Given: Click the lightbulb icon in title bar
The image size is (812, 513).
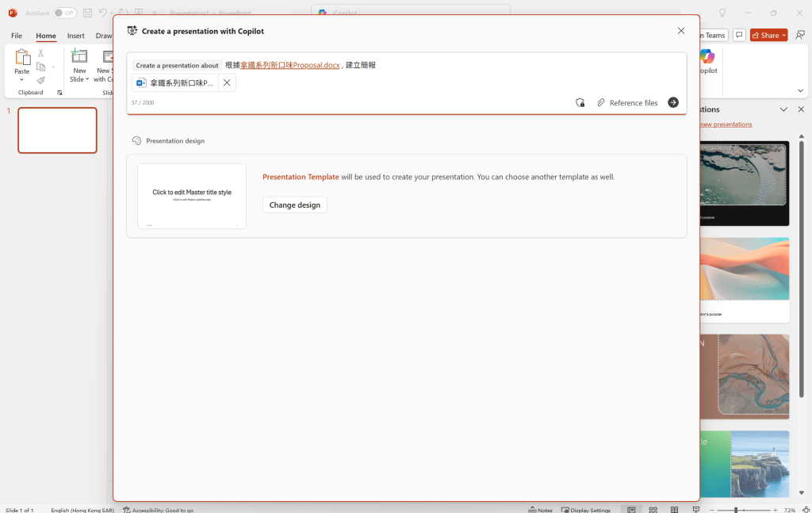Looking at the screenshot, I should pyautogui.click(x=722, y=13).
